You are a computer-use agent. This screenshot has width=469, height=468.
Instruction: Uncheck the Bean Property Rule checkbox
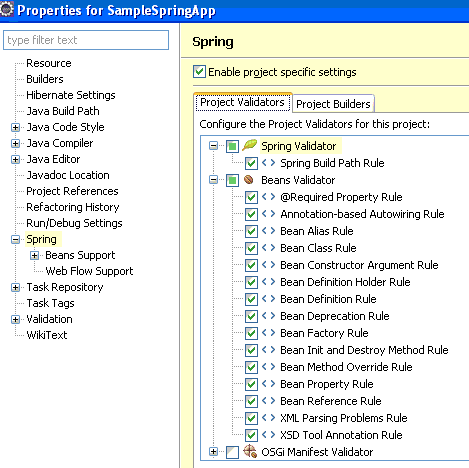251,384
